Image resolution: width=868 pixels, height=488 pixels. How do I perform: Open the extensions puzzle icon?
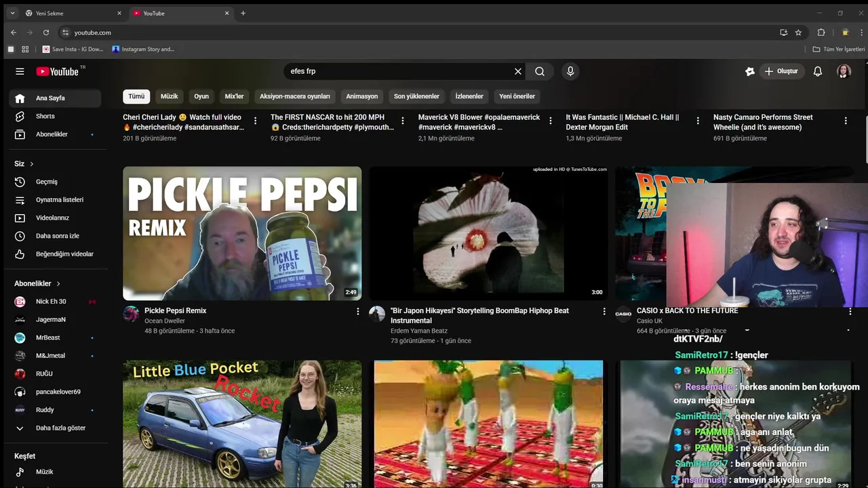[x=821, y=33]
